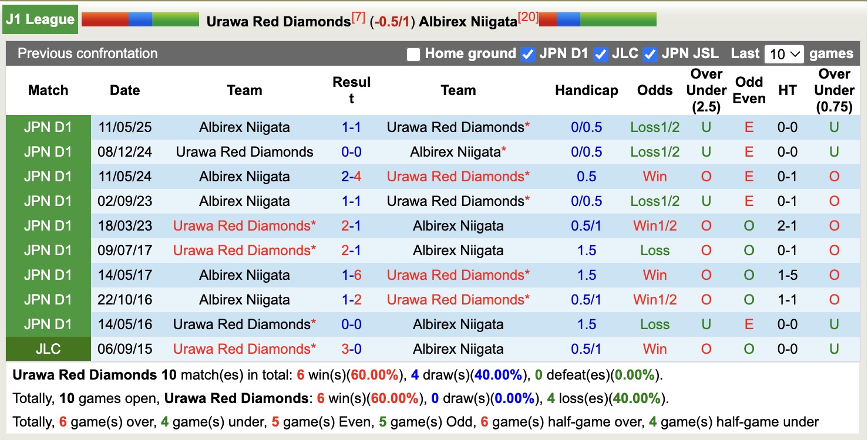This screenshot has width=868, height=440.
Task: Disable the JLC checkbox
Action: pos(601,53)
